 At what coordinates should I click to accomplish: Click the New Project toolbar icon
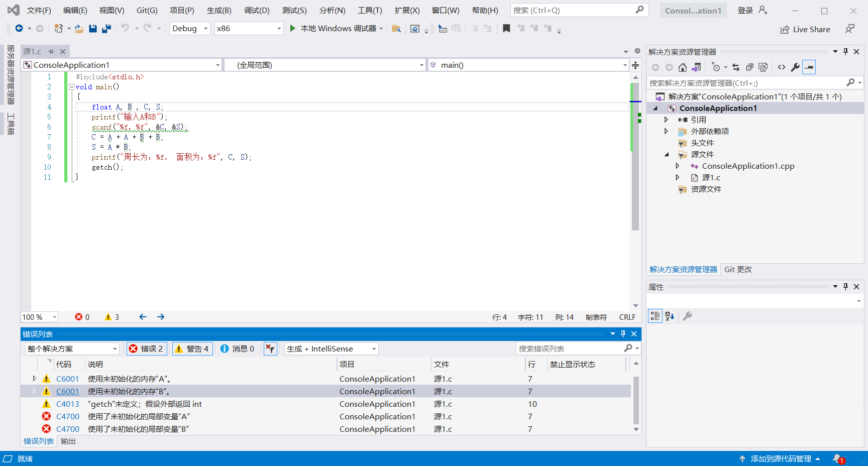[x=59, y=29]
